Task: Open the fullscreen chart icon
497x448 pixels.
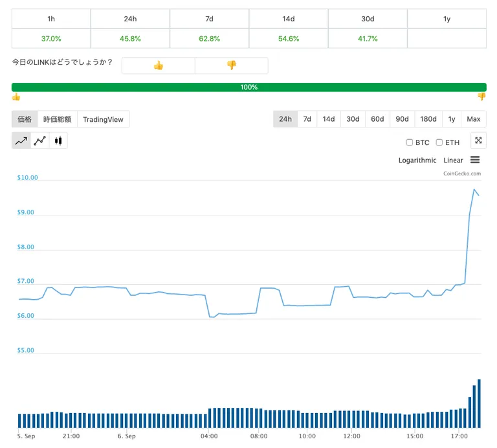Action: 478,140
